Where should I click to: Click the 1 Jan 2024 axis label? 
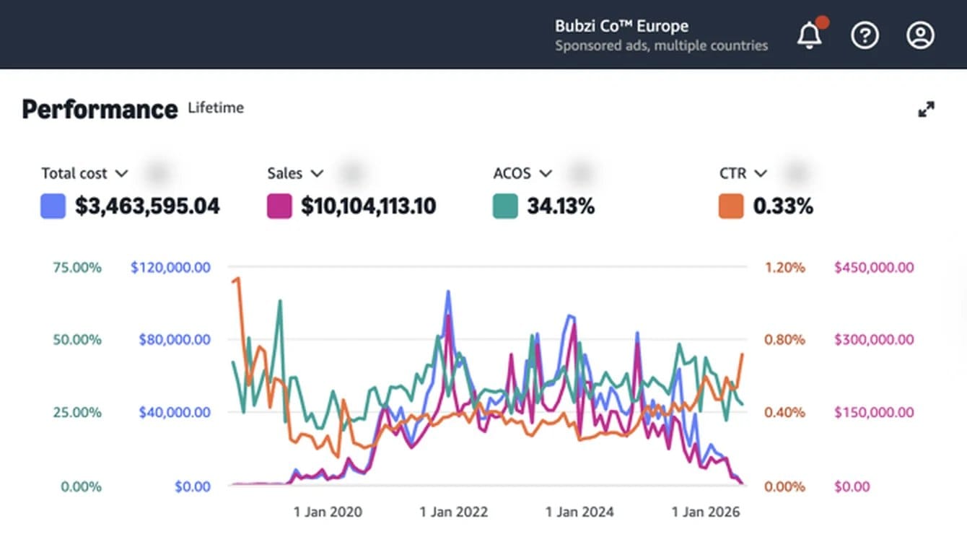(x=579, y=512)
